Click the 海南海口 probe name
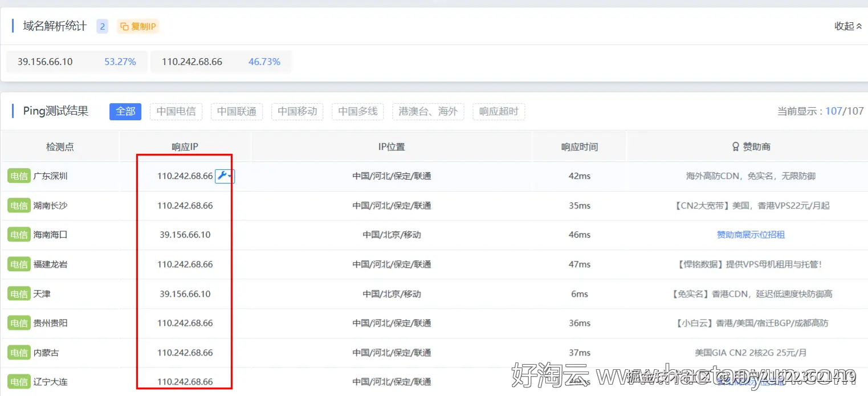The height and width of the screenshot is (396, 868). [x=50, y=235]
